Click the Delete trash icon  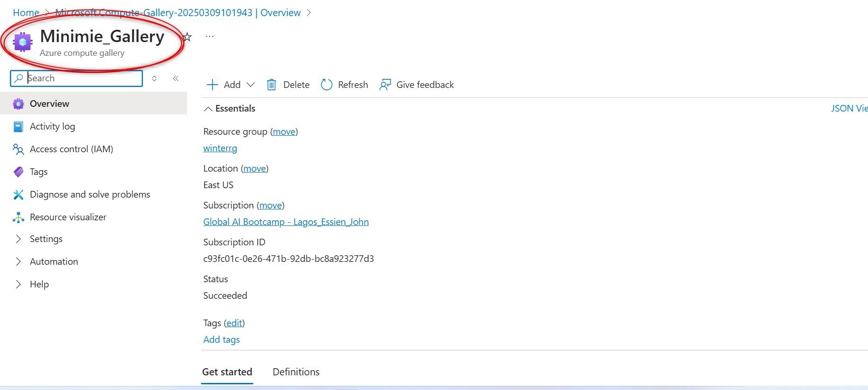coord(272,85)
